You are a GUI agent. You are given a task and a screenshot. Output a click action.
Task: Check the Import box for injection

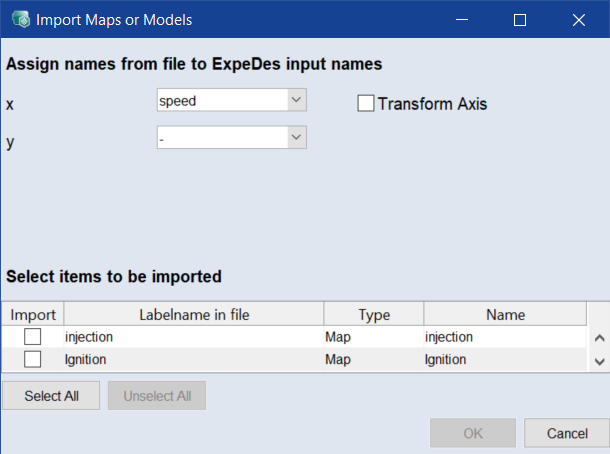pos(33,337)
